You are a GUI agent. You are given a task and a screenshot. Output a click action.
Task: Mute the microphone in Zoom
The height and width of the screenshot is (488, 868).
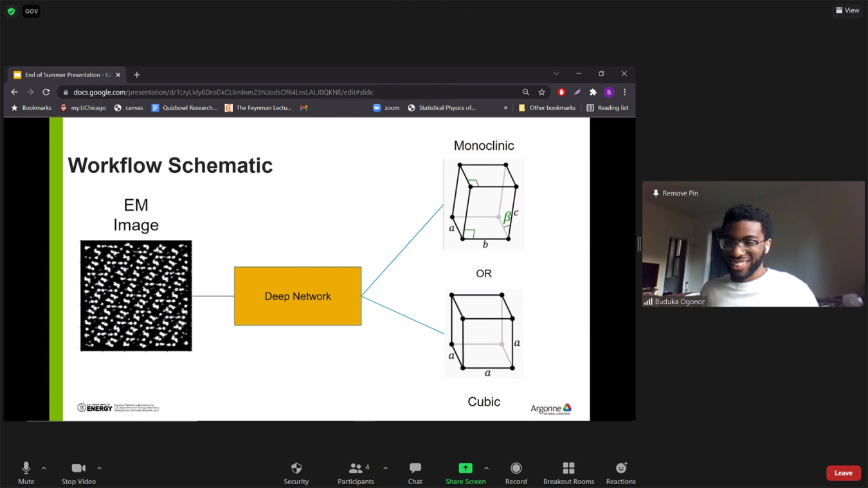pyautogui.click(x=26, y=473)
